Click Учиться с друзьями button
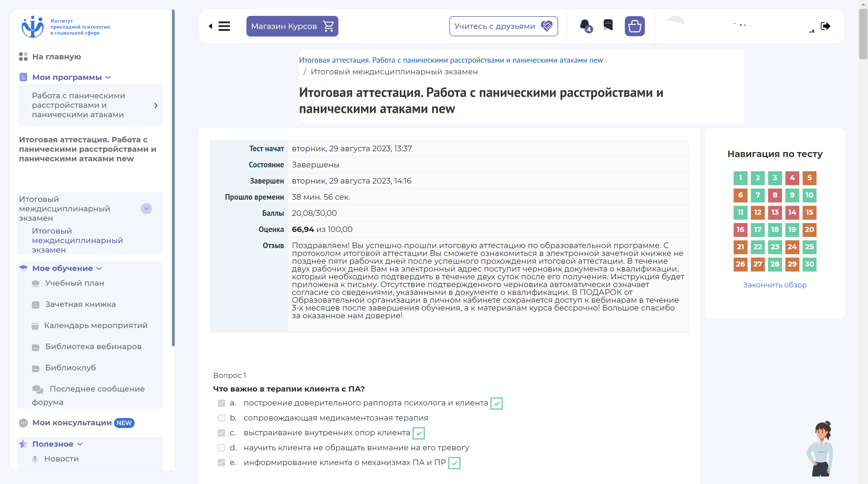The height and width of the screenshot is (484, 868). pos(502,26)
